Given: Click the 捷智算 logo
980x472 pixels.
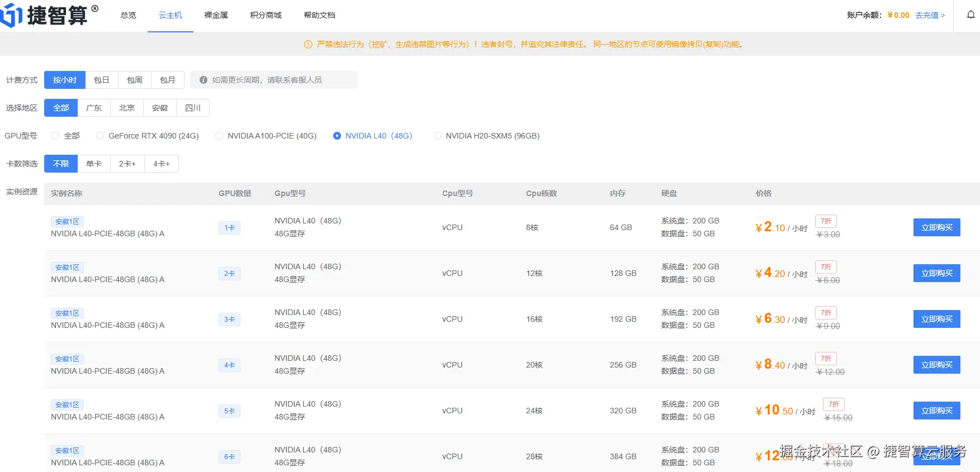Looking at the screenshot, I should tap(49, 15).
